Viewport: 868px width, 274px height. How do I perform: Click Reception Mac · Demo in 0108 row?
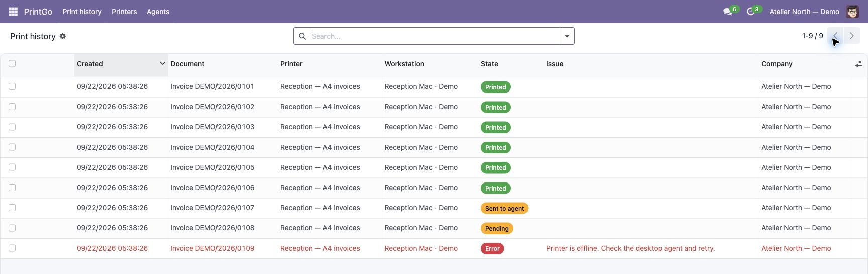tap(421, 228)
